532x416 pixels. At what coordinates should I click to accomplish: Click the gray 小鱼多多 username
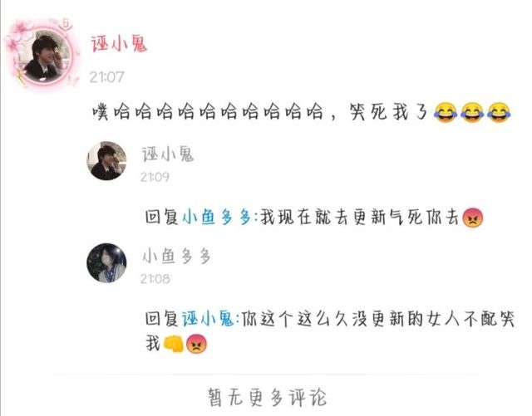coord(177,256)
